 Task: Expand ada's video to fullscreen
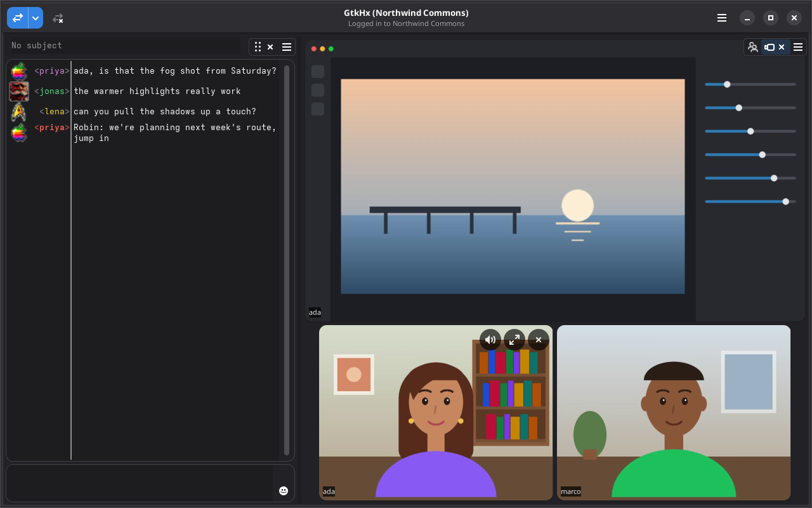(514, 340)
